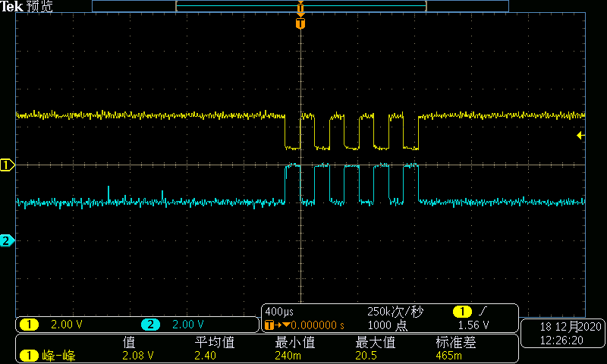Click the minimum value 240m

point(288,356)
